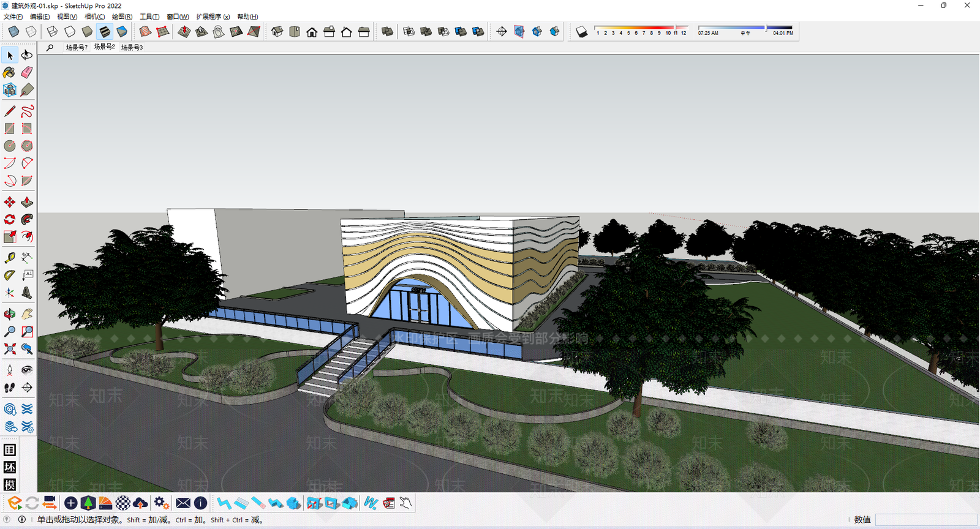
Task: Expand the 帮助(H) menu
Action: [x=247, y=17]
